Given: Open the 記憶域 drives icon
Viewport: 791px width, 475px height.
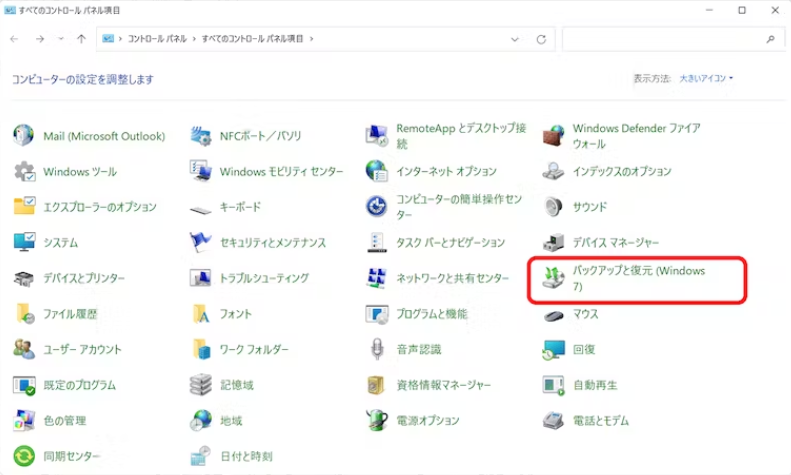Looking at the screenshot, I should 200,385.
